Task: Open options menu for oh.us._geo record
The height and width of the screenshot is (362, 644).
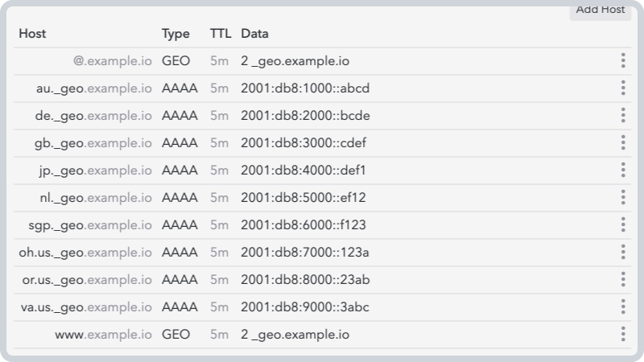Action: pyautogui.click(x=623, y=253)
